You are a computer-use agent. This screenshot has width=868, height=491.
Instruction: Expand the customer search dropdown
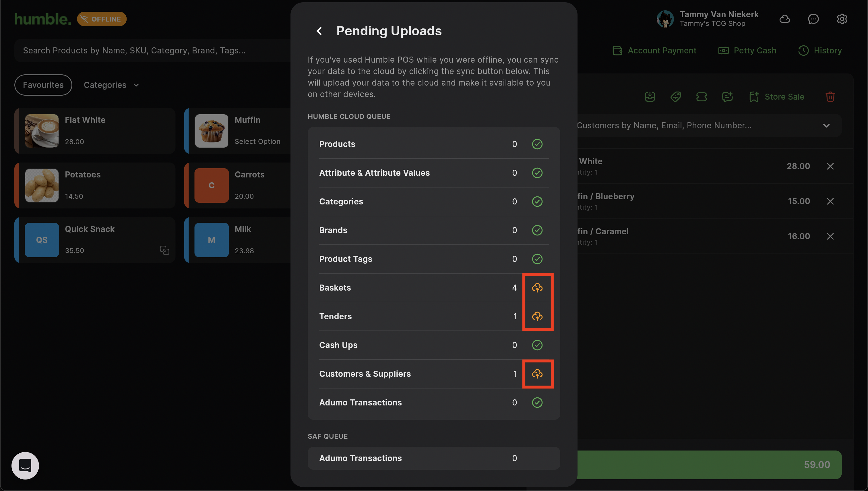(x=826, y=125)
